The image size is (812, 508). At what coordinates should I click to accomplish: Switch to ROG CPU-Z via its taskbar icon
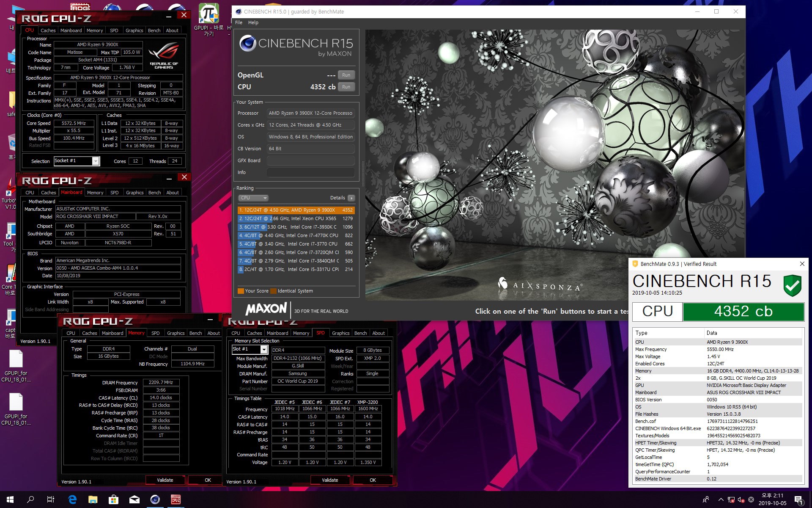[x=176, y=500]
